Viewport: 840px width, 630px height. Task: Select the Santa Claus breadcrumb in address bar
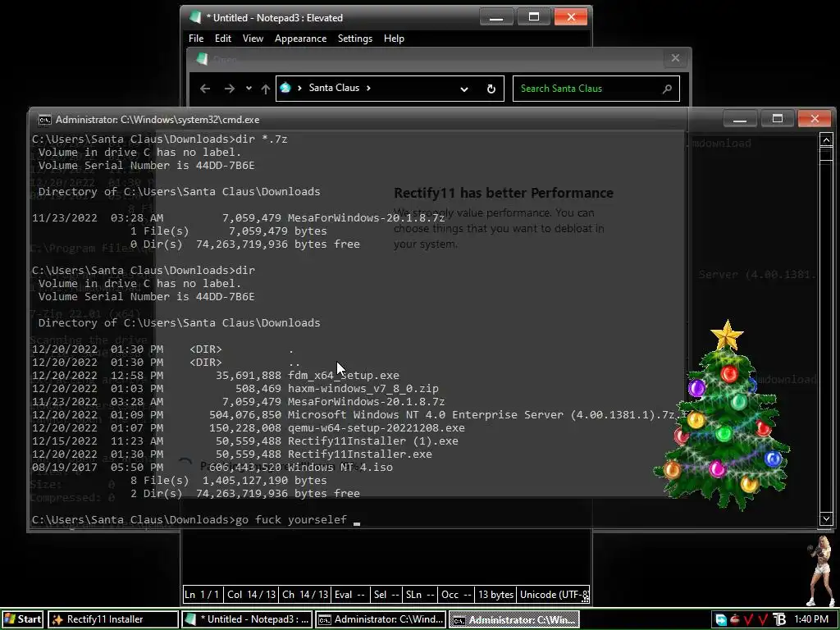coord(334,88)
